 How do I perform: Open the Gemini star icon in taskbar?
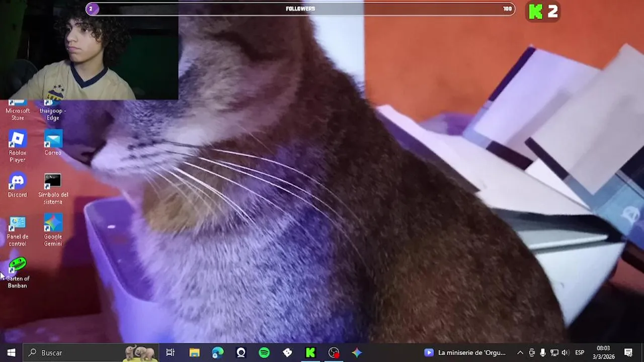pyautogui.click(x=357, y=352)
